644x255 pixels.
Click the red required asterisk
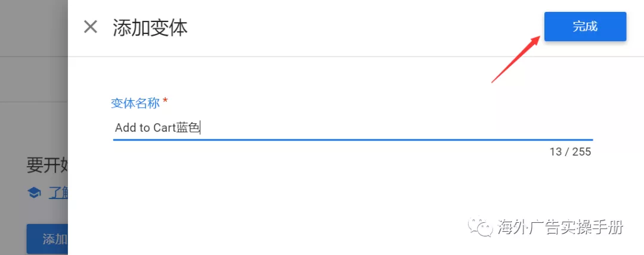pos(165,102)
